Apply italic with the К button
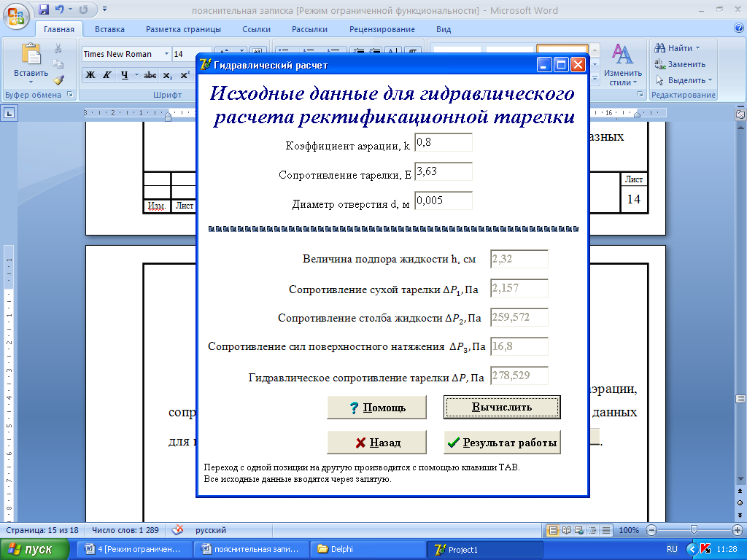 click(107, 75)
